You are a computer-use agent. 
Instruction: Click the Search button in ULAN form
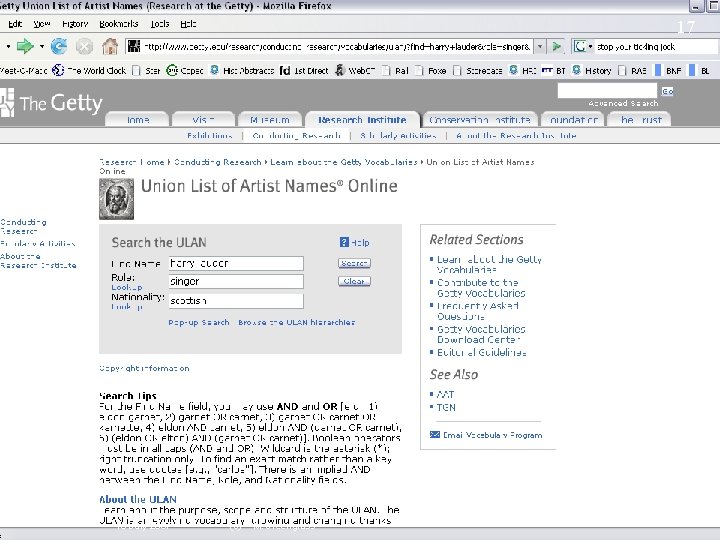pyautogui.click(x=354, y=263)
